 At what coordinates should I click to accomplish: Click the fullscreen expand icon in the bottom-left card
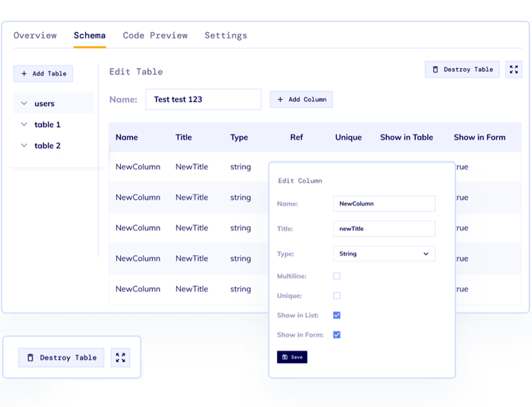click(x=121, y=357)
